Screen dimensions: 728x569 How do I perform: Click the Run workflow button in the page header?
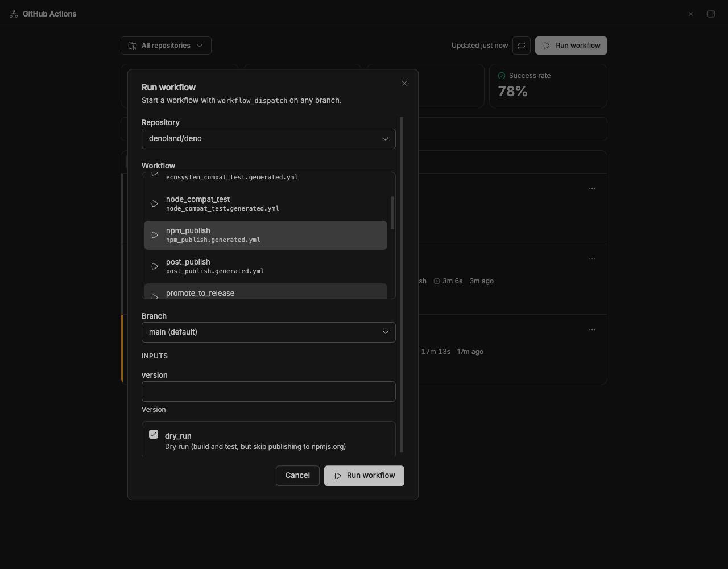click(571, 46)
